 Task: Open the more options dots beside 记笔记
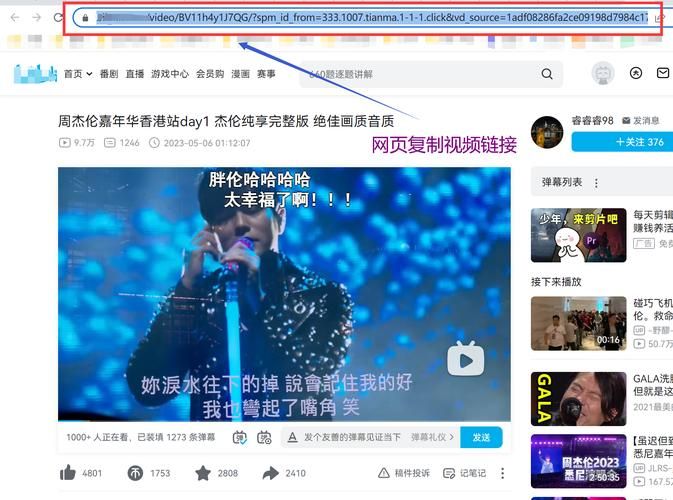tap(502, 473)
